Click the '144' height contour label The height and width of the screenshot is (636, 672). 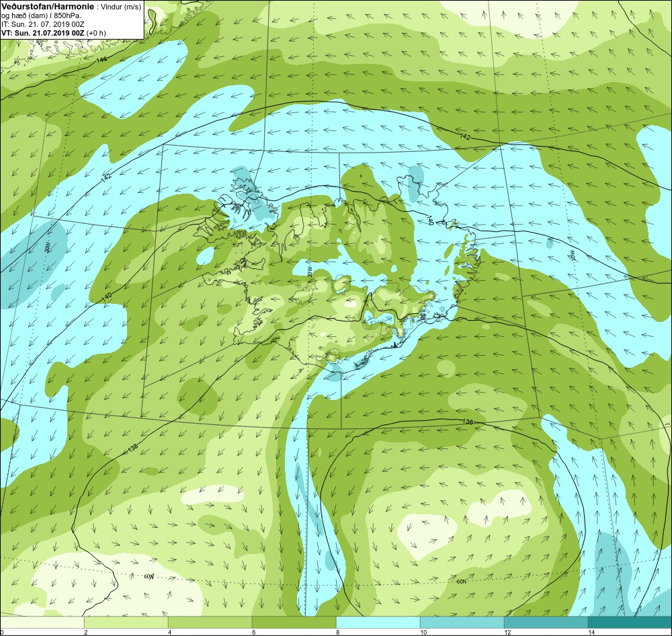point(102,60)
